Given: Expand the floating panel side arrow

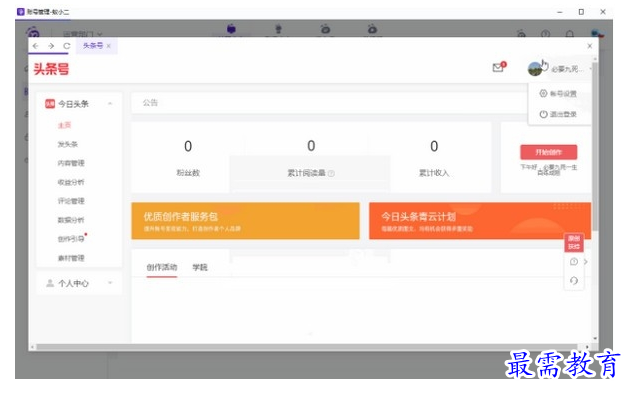Looking at the screenshot, I should (586, 262).
